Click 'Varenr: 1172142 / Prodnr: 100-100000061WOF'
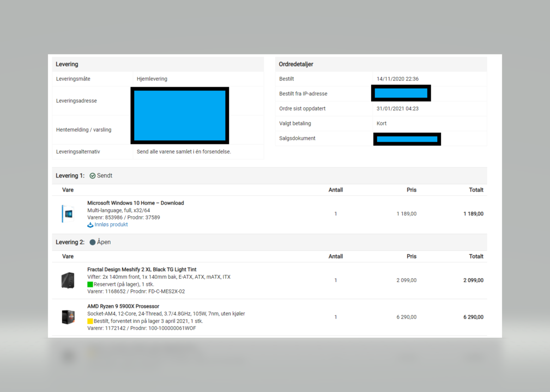550x392 pixels. (142, 328)
